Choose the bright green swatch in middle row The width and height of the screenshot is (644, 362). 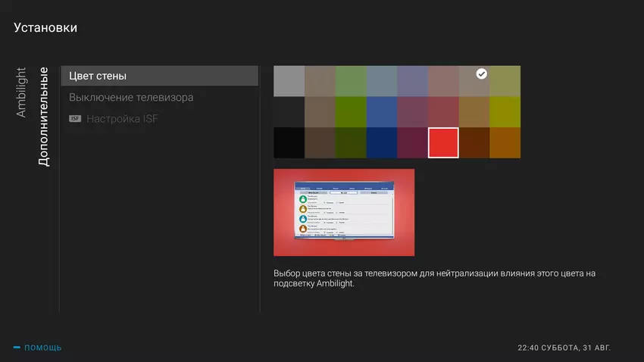pyautogui.click(x=351, y=111)
